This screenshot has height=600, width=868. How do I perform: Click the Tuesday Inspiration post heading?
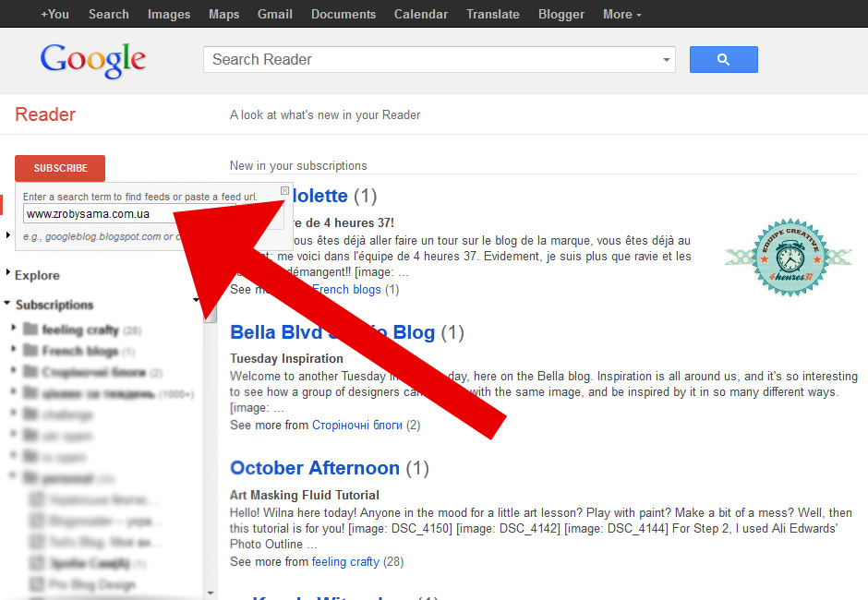click(287, 359)
